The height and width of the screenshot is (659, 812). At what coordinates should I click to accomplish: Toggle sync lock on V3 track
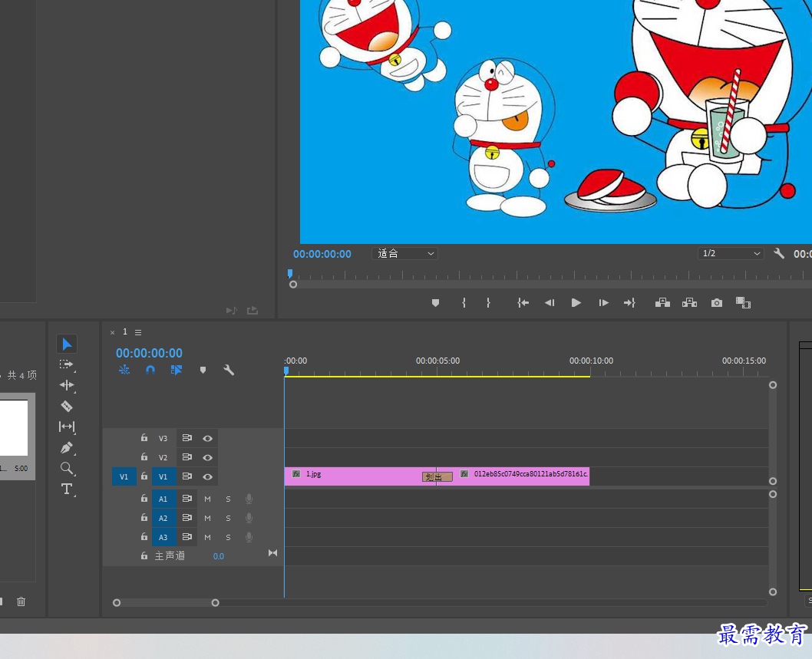[x=187, y=438]
